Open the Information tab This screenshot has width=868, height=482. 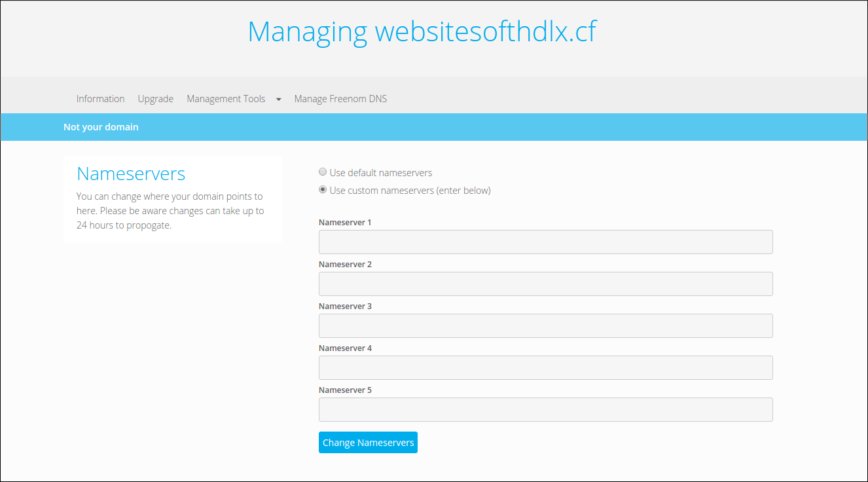pyautogui.click(x=100, y=99)
